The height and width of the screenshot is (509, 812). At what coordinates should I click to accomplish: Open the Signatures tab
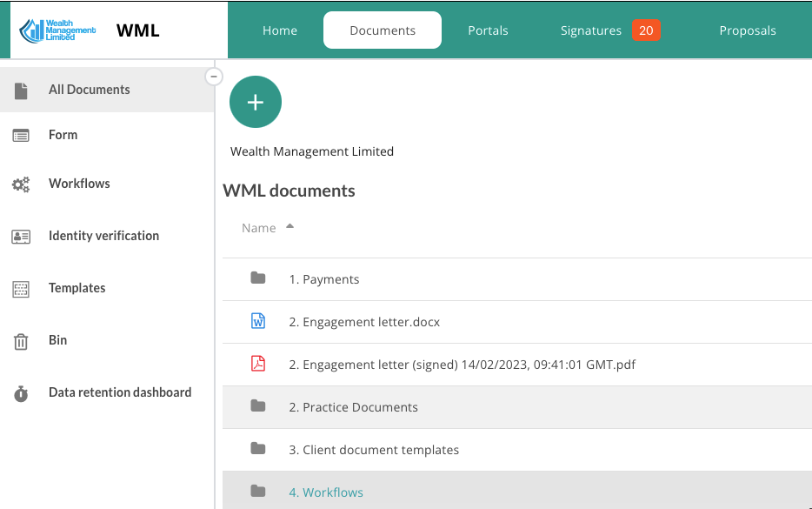tap(591, 30)
